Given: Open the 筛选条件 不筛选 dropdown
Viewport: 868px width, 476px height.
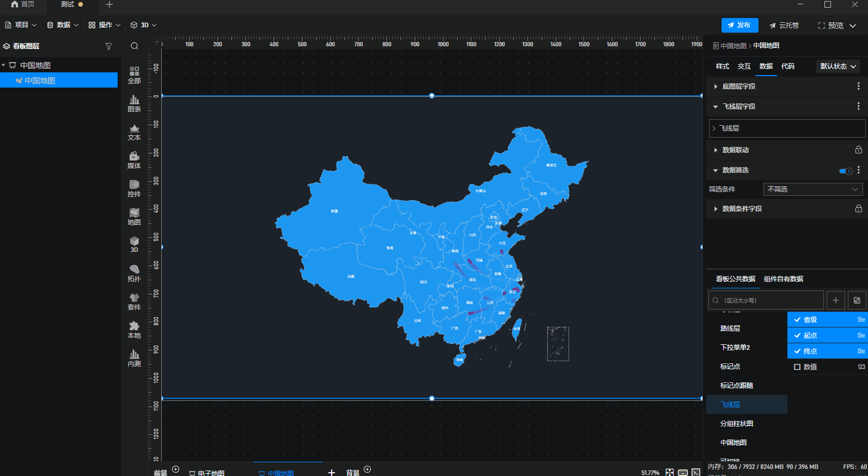Looking at the screenshot, I should tap(813, 189).
